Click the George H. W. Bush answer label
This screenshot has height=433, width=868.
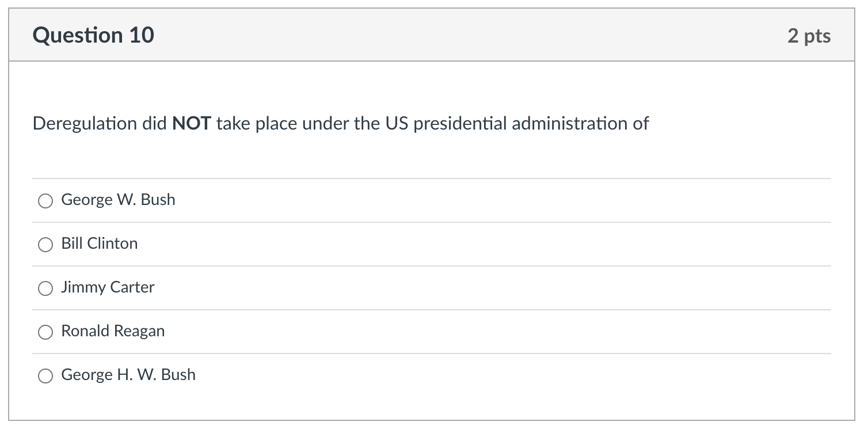click(x=128, y=375)
